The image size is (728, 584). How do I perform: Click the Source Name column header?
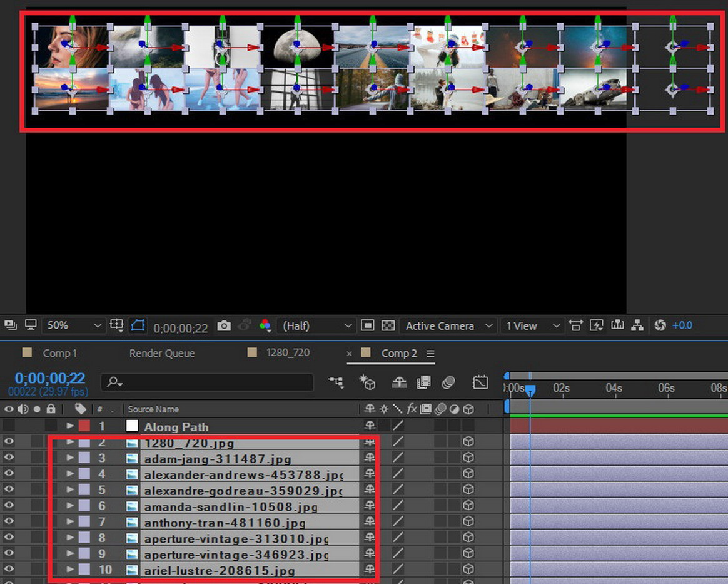click(x=153, y=409)
